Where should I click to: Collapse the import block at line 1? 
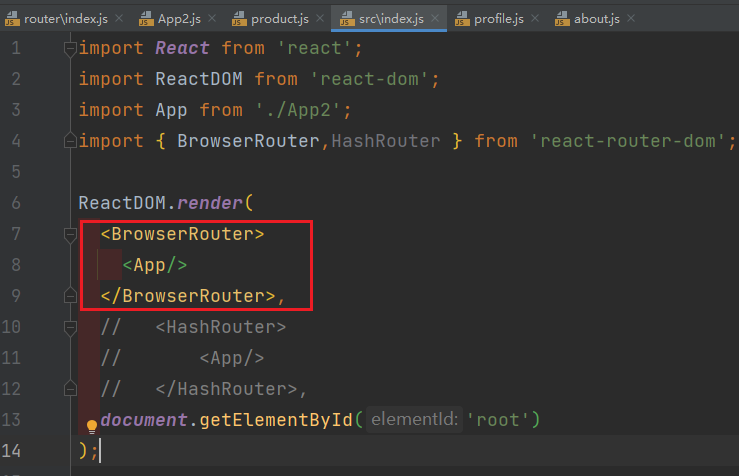[x=70, y=49]
